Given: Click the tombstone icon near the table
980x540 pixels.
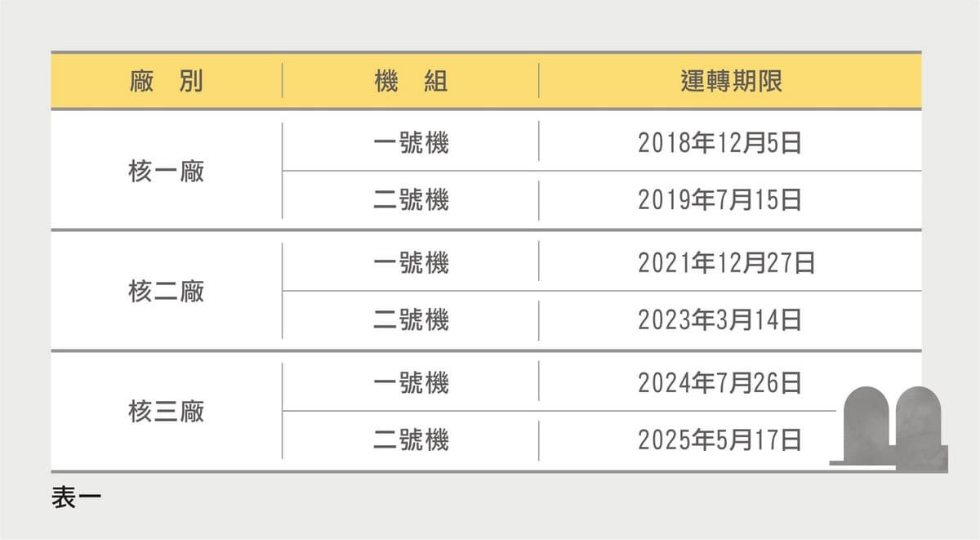Looking at the screenshot, I should pyautogui.click(x=889, y=428).
